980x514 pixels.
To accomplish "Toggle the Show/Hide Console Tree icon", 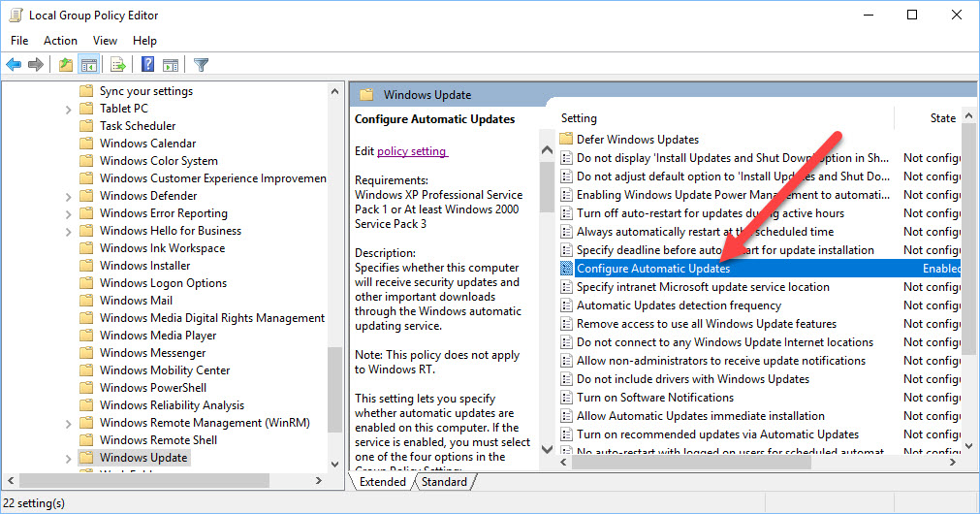I will 88,65.
